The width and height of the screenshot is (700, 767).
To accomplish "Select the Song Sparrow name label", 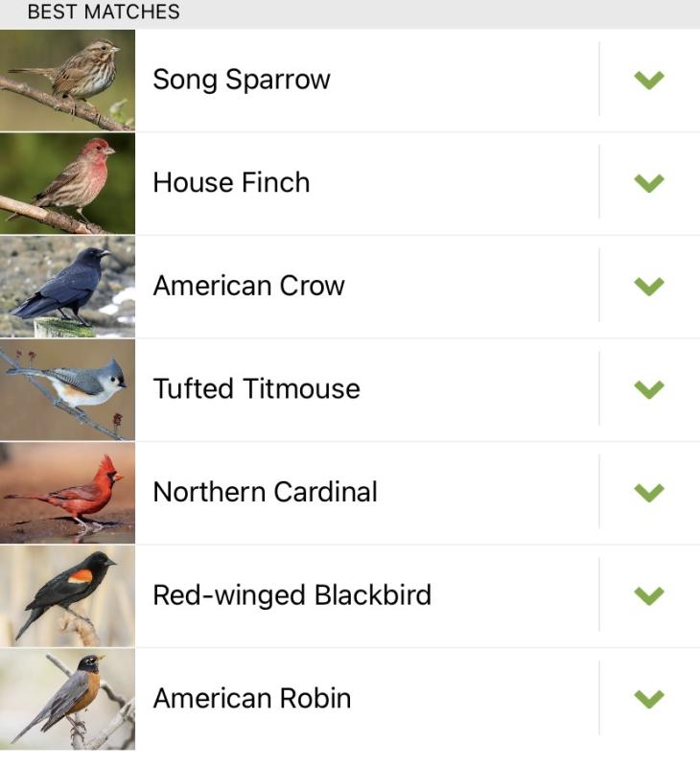I will tap(242, 80).
